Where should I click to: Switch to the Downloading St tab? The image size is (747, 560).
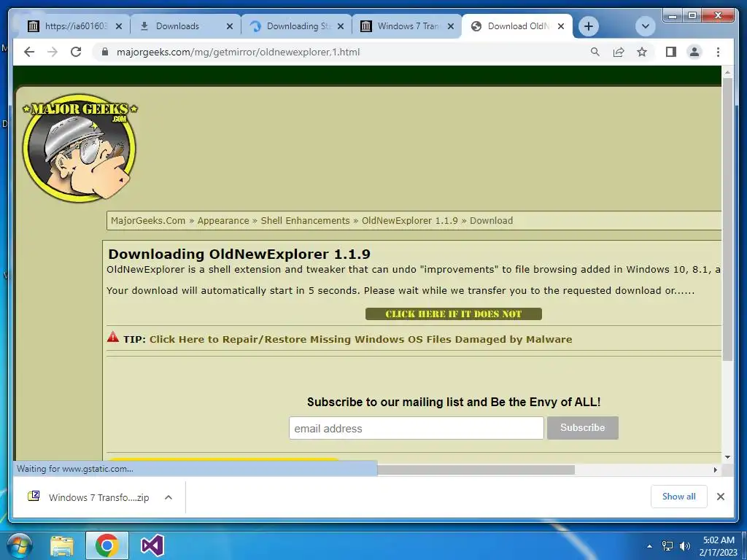click(x=296, y=26)
